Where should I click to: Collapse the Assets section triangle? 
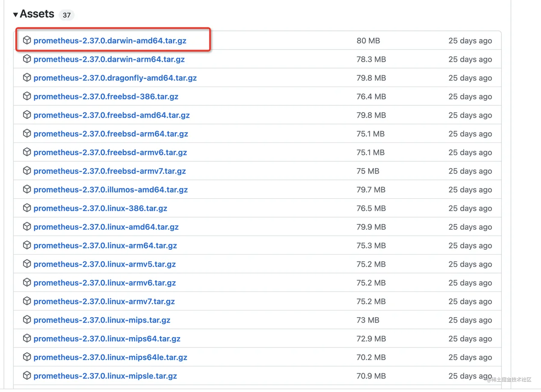(x=16, y=14)
